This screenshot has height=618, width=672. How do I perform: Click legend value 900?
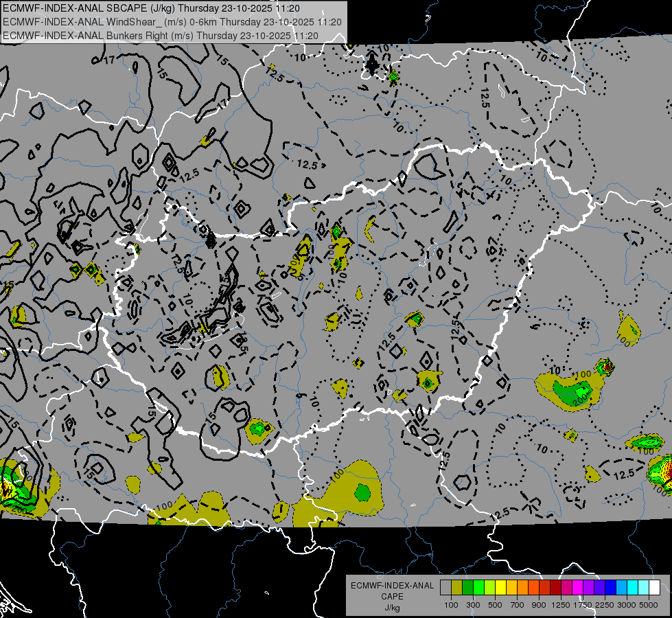click(539, 605)
